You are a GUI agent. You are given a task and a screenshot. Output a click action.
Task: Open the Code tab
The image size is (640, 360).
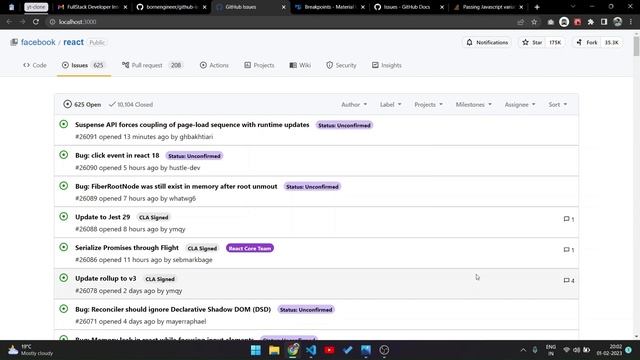tap(35, 65)
